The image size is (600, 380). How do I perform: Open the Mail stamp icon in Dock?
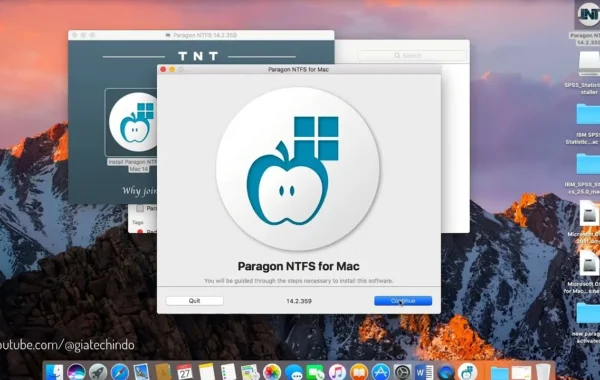coord(141,372)
